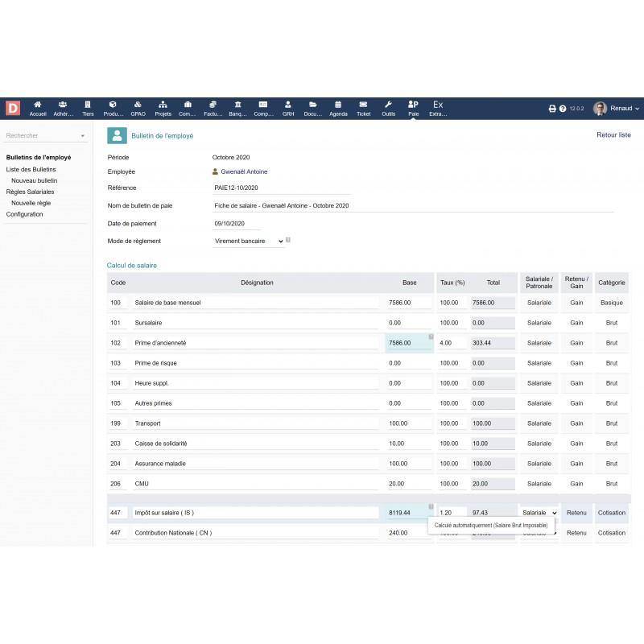Open Salariale dropdown for Impôt sur salaire
Image resolution: width=644 pixels, height=644 pixels.
(539, 513)
